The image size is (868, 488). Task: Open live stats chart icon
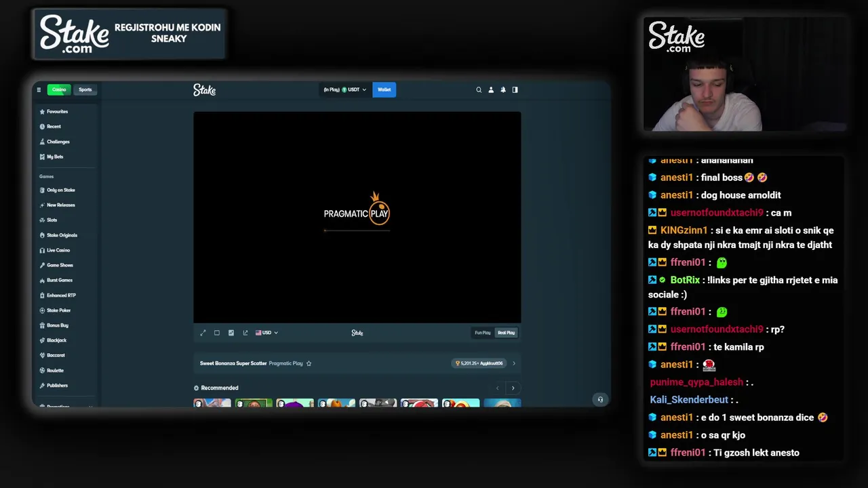click(x=231, y=333)
